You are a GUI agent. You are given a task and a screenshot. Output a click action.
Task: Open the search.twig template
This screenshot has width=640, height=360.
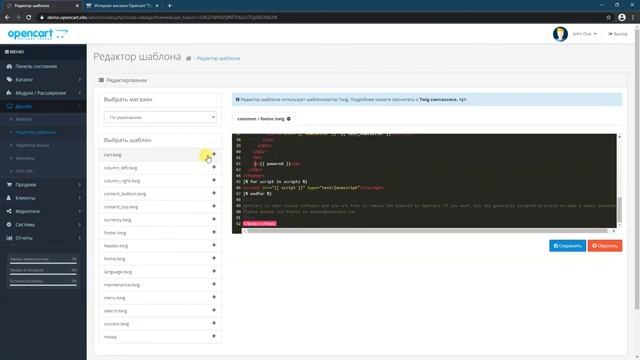160,311
